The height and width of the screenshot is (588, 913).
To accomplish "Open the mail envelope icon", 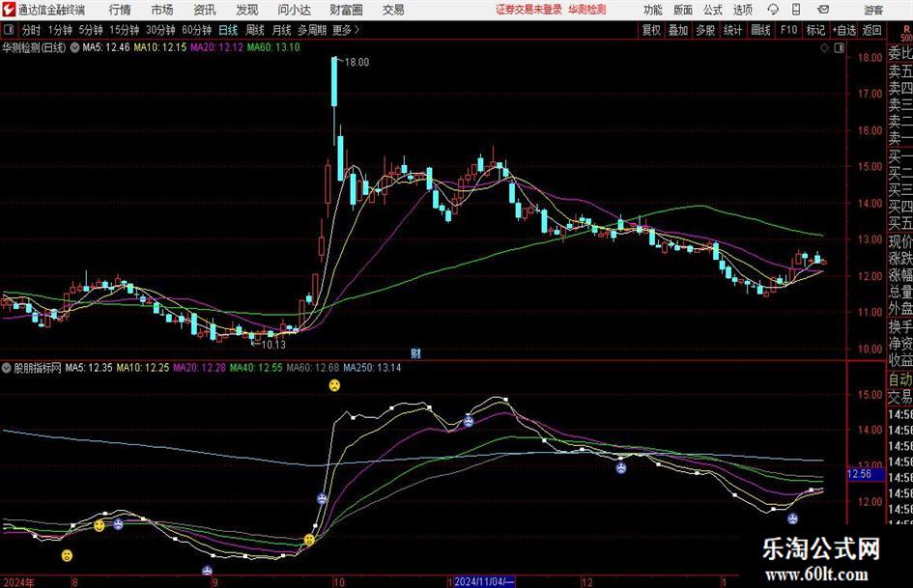I will pos(823,10).
